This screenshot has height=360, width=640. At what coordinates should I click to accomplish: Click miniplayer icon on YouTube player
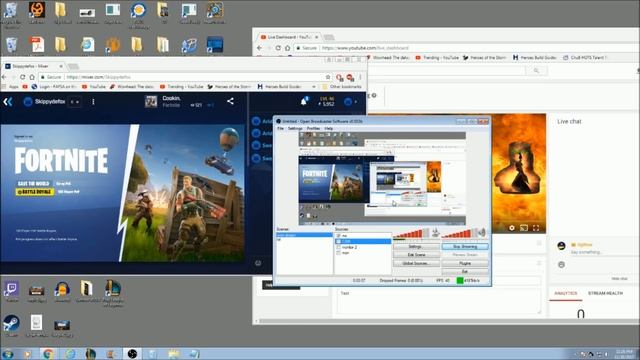pos(524,228)
